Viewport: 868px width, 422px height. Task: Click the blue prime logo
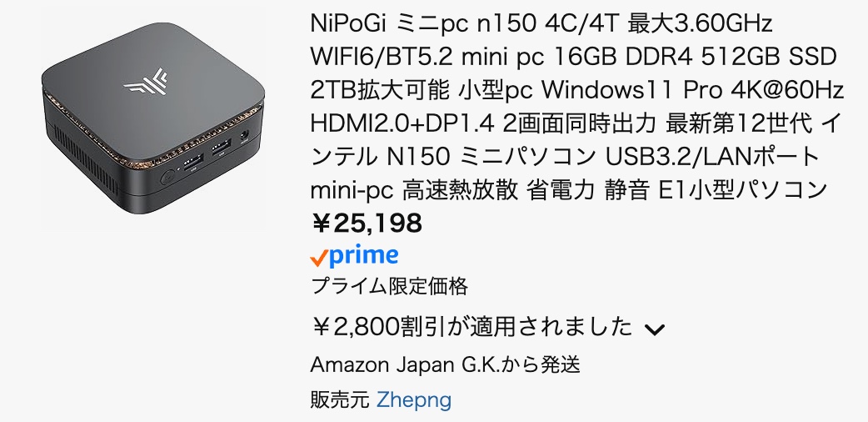[x=363, y=256]
